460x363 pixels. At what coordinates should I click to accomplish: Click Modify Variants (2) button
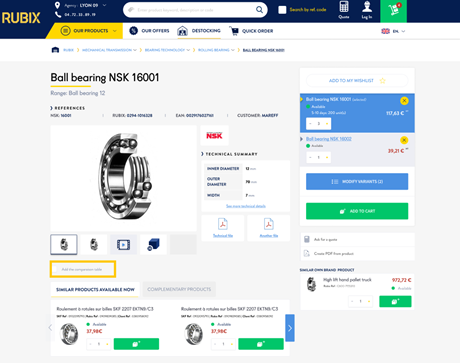(357, 181)
